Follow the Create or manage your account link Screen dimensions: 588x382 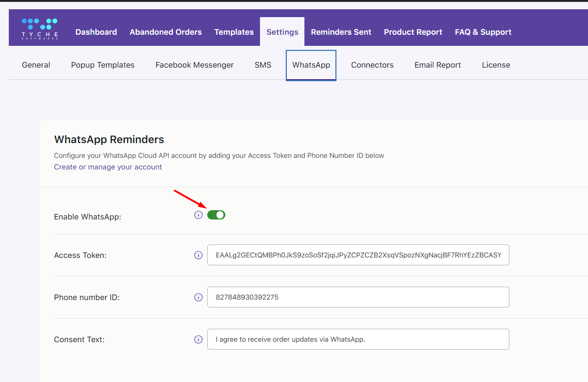(x=108, y=167)
